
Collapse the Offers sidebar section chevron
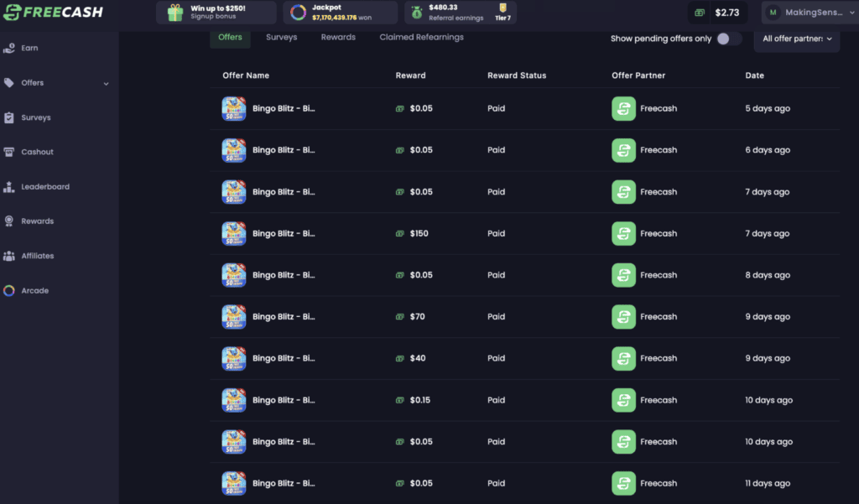click(x=107, y=82)
